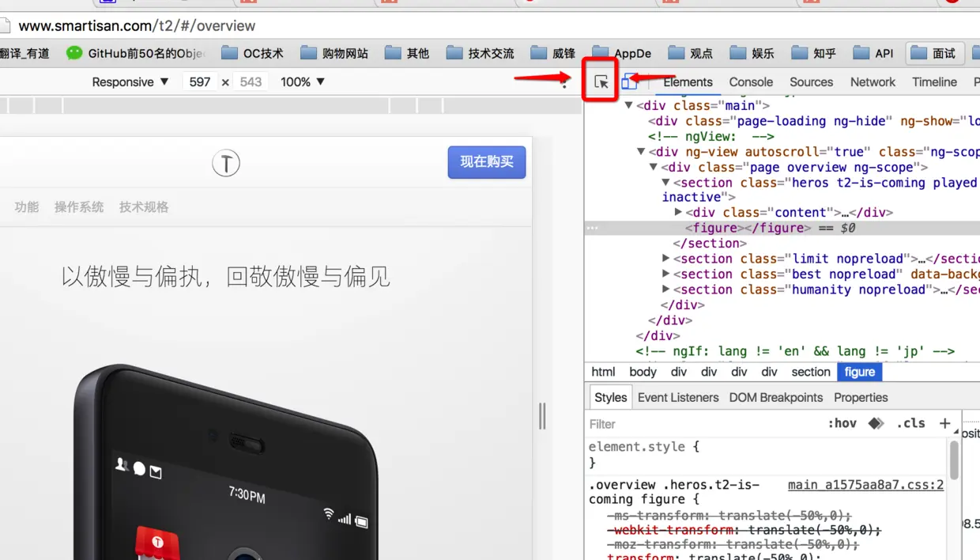Open the pseudo-class diamond icon in Styles
The width and height of the screenshot is (980, 560).
pos(874,423)
